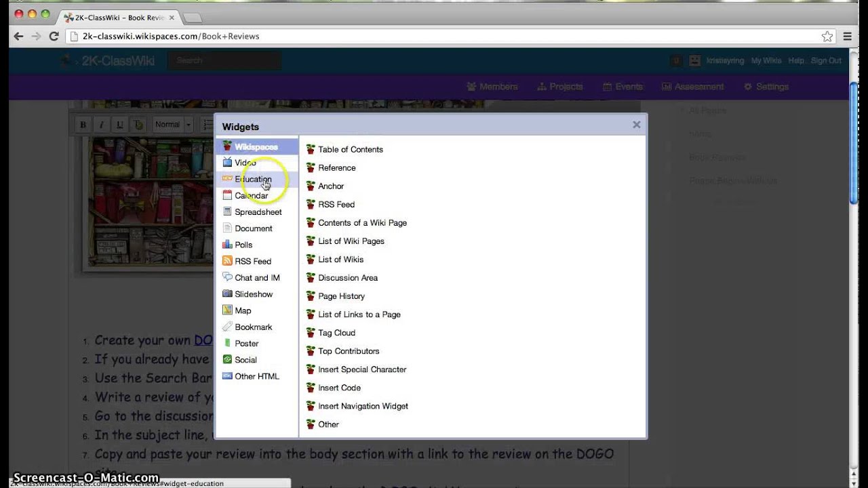Click the icon beside Page History
868x488 pixels.
pyautogui.click(x=311, y=296)
